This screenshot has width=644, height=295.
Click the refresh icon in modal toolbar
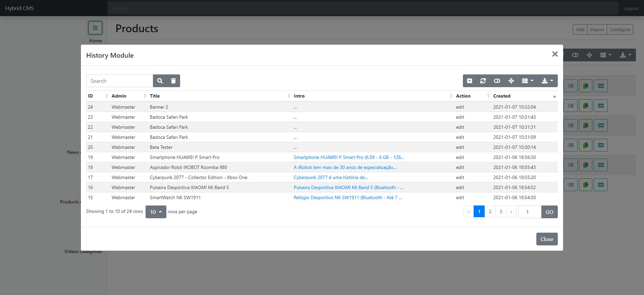[483, 81]
